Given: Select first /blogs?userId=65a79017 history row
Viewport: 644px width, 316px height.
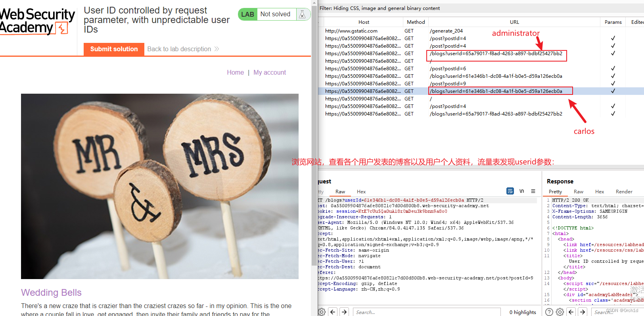Looking at the screenshot, I should point(481,53).
